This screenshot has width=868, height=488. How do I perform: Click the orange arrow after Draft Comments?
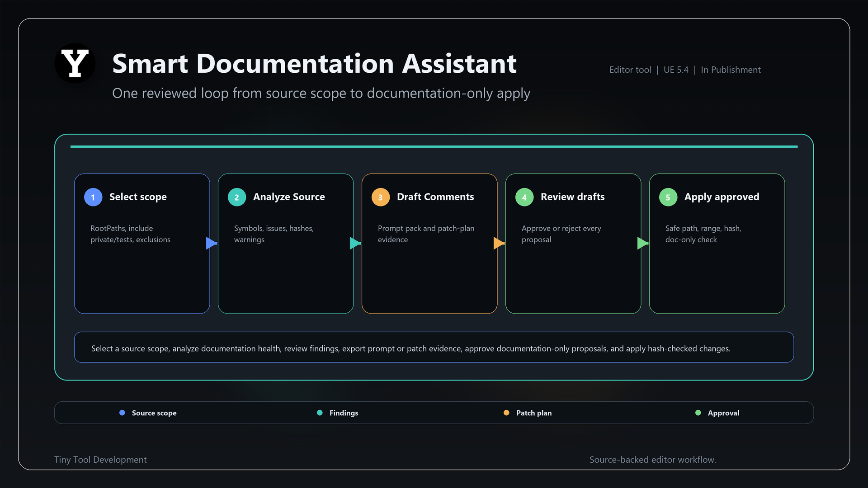click(x=499, y=243)
